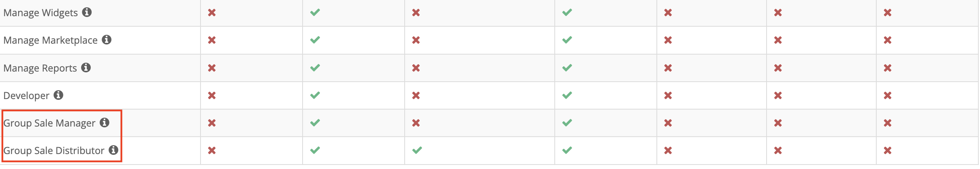Open info icon next to Manage Reports
980x169 pixels.
pyautogui.click(x=86, y=68)
